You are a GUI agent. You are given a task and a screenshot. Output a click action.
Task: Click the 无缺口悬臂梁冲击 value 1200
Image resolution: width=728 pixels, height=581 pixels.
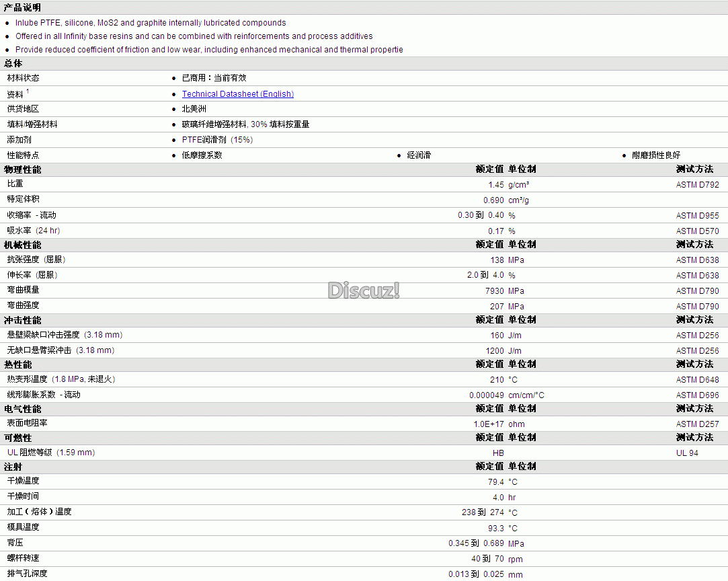pos(495,350)
